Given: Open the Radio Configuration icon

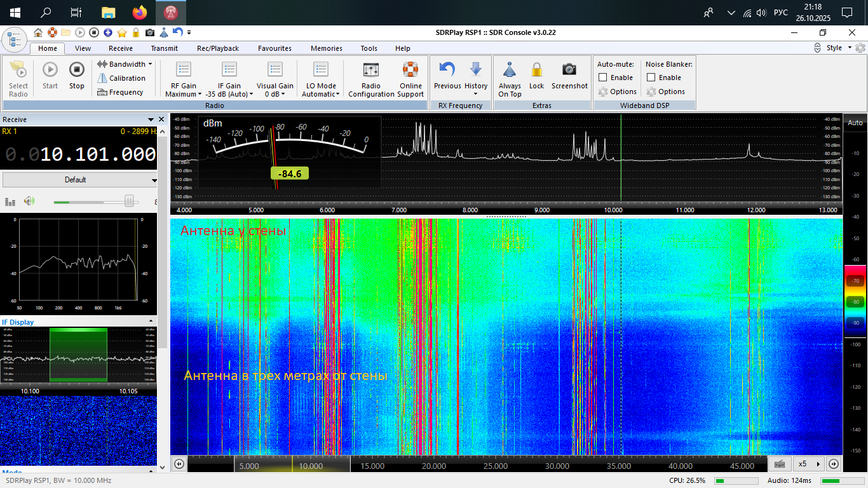Looking at the screenshot, I should 371,70.
